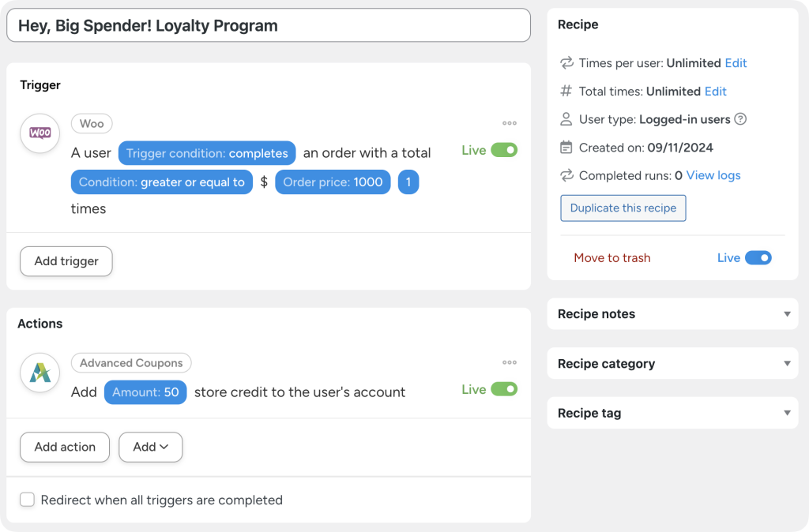809x532 pixels.
Task: Open the trigger's three-dot options menu
Action: coord(510,123)
